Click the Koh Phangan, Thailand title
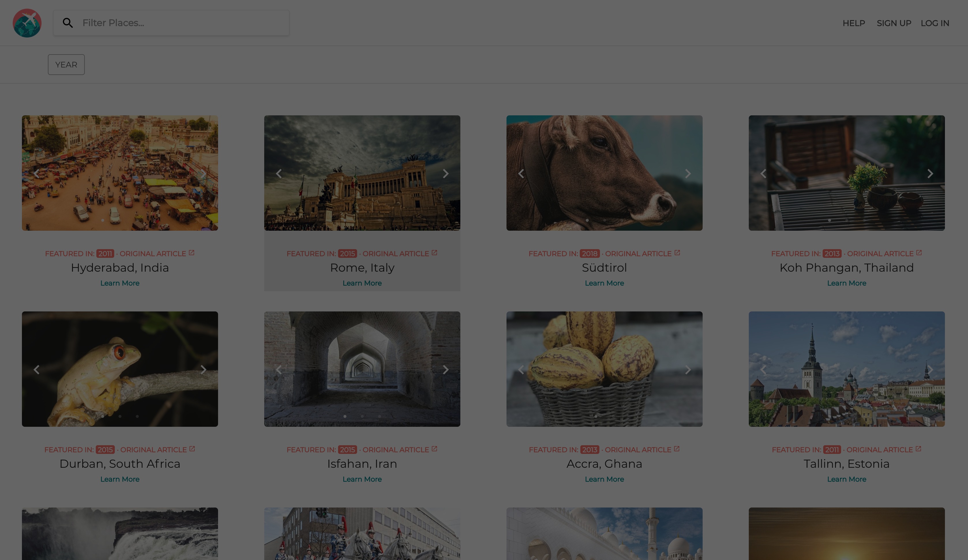 (847, 268)
